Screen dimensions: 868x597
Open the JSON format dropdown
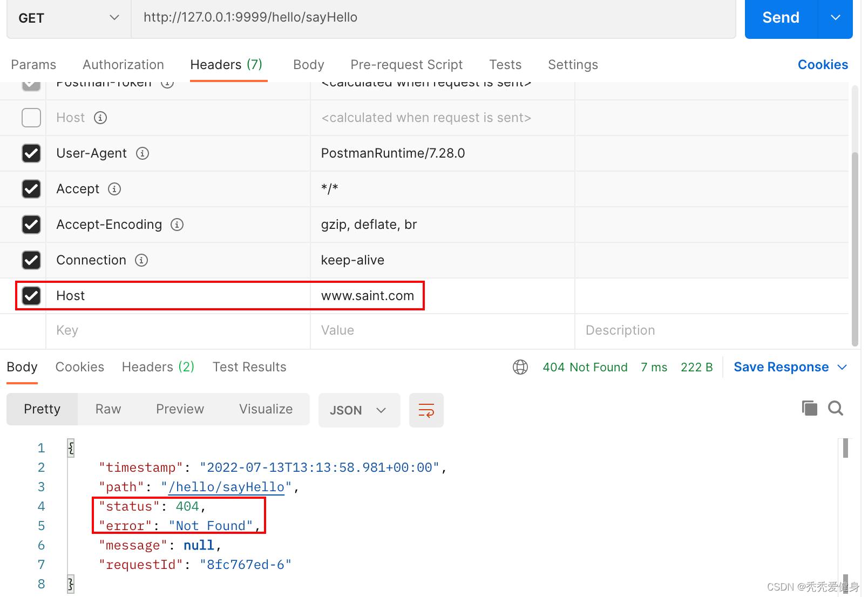coord(359,410)
